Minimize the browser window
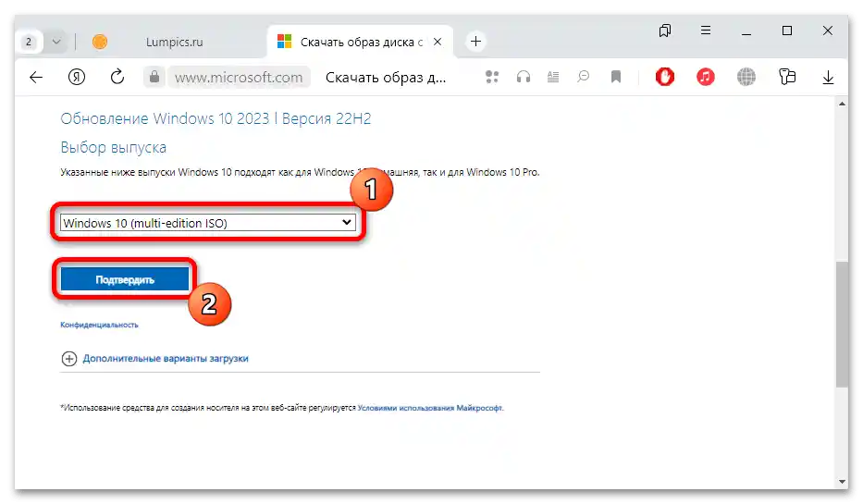This screenshot has height=504, width=863. click(x=746, y=32)
